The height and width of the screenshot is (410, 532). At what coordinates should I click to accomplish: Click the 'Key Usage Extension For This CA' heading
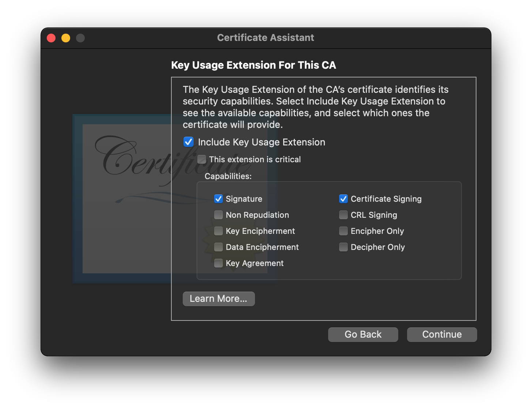(x=254, y=65)
